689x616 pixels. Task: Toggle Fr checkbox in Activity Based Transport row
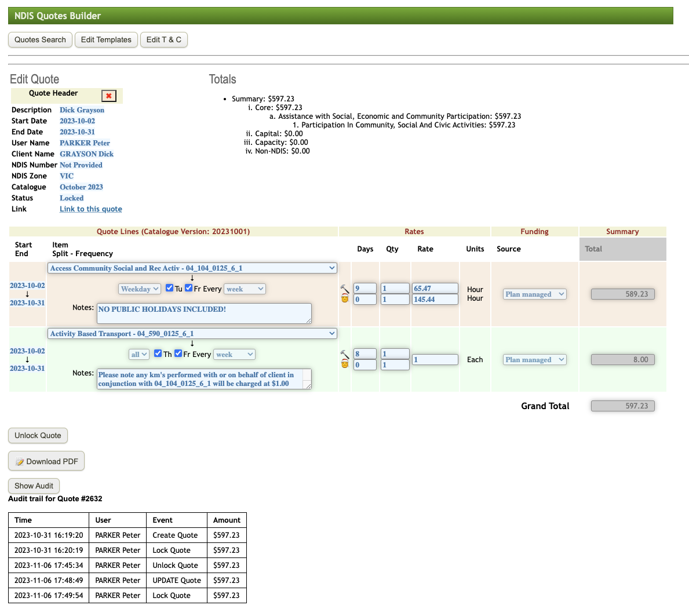click(178, 353)
